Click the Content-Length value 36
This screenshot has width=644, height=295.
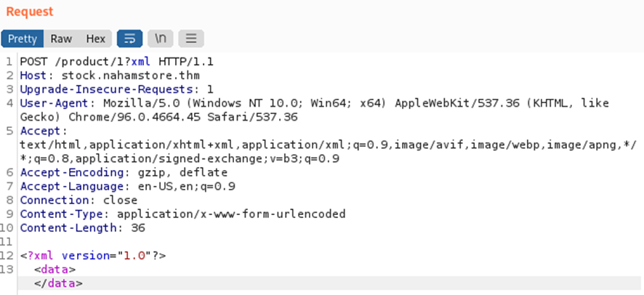click(x=138, y=227)
